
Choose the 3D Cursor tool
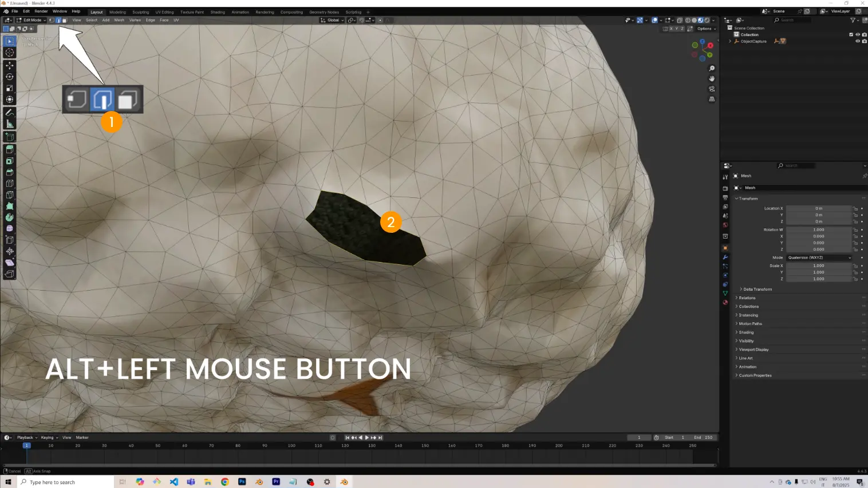(x=10, y=53)
